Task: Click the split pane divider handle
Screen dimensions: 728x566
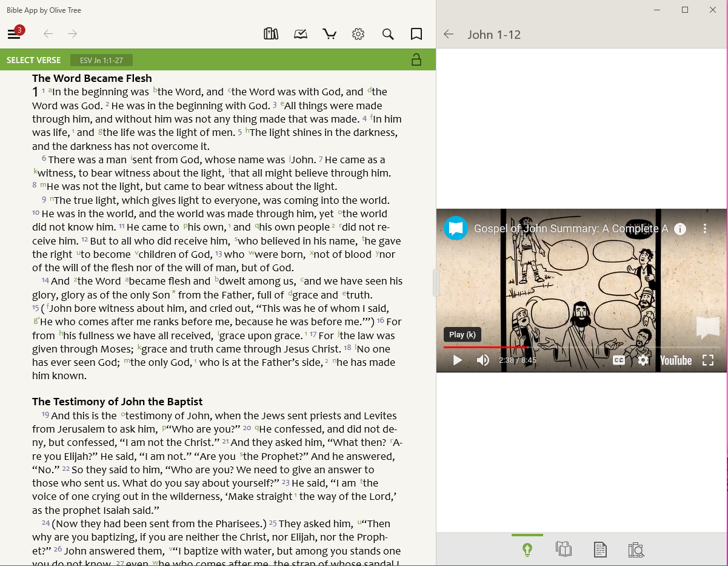Action: point(436,283)
